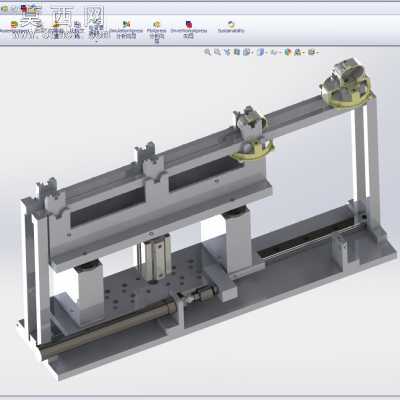Screen dimensions: 400x400
Task: Click the Zoom to Fit magnifier icon
Action: (x=207, y=52)
